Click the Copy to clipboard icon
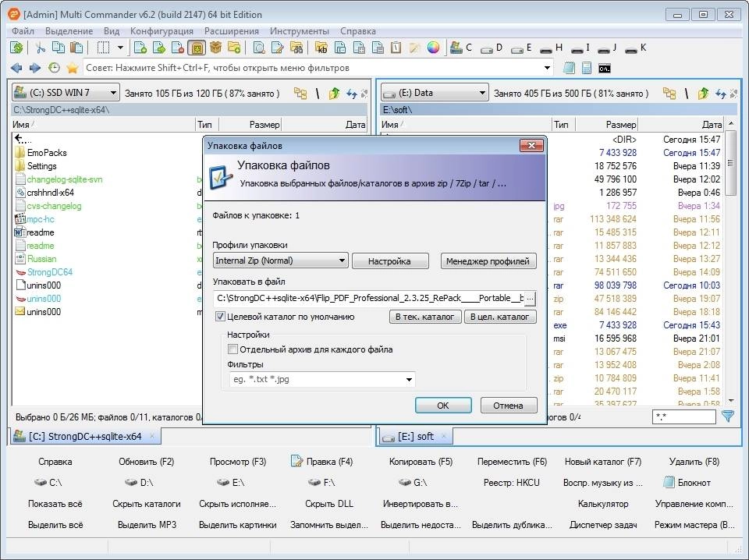The width and height of the screenshot is (749, 560). click(59, 48)
